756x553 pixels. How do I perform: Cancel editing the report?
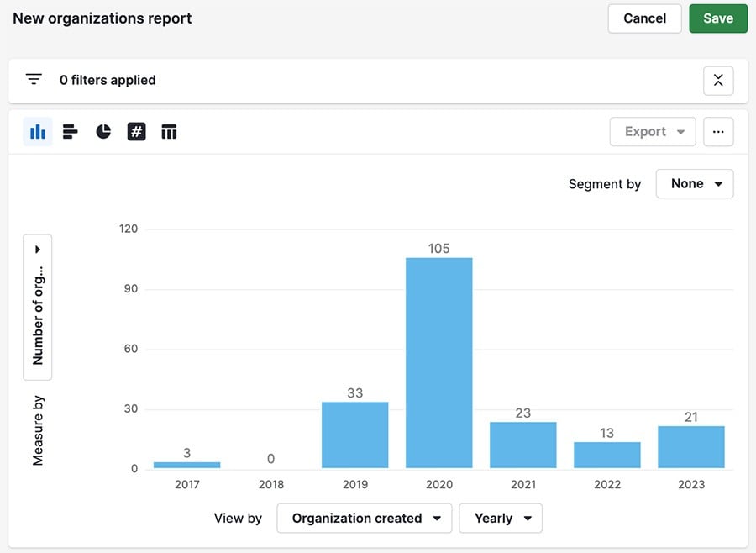coord(644,18)
